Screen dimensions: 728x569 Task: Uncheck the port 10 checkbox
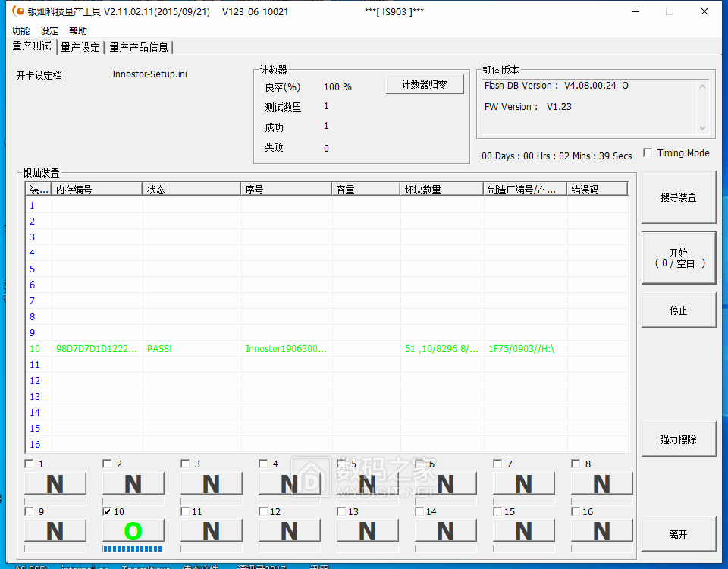[x=108, y=512]
